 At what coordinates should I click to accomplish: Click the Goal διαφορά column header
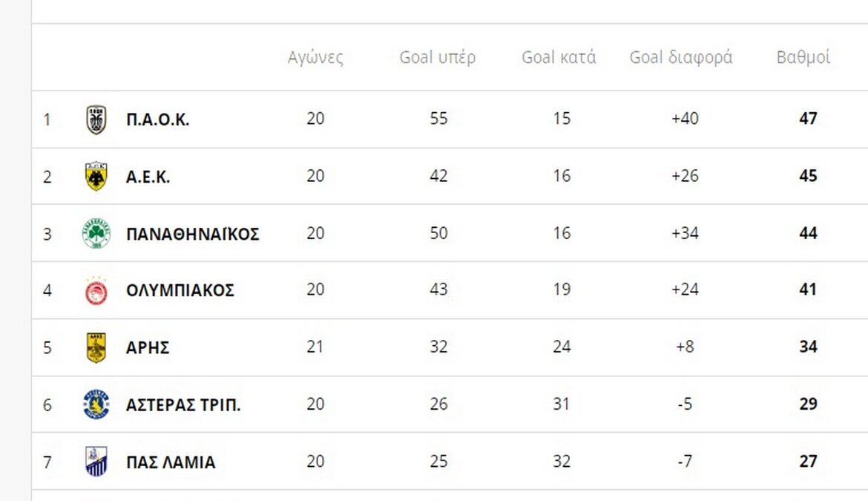click(681, 58)
